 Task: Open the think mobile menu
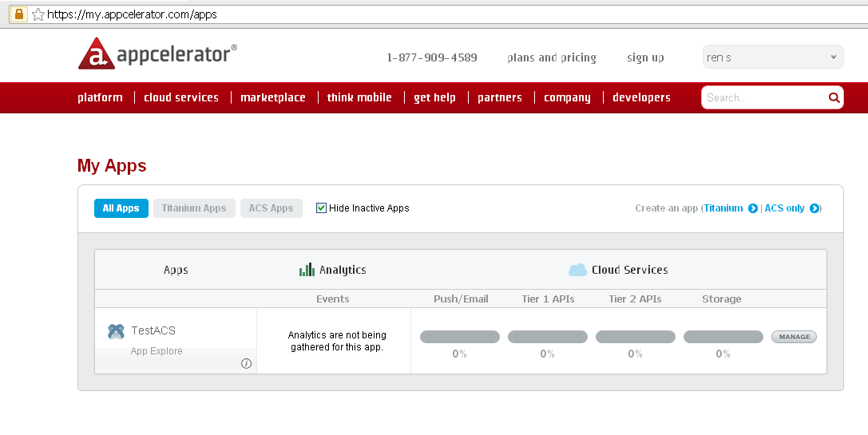(359, 97)
